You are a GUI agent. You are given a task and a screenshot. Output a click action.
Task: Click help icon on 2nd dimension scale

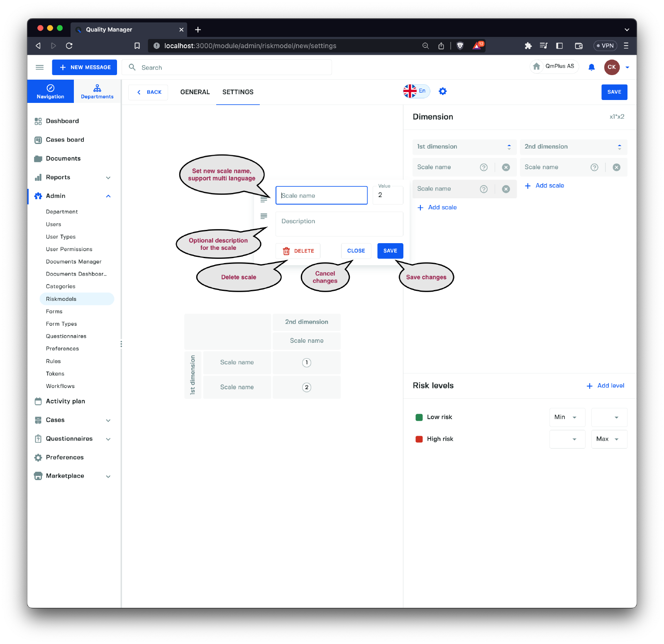[594, 167]
